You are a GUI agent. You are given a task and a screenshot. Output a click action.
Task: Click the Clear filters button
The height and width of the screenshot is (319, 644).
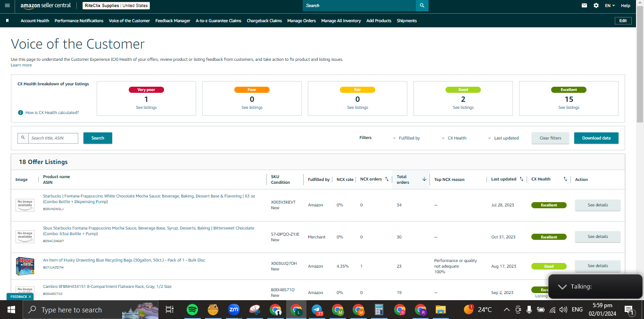pyautogui.click(x=550, y=138)
